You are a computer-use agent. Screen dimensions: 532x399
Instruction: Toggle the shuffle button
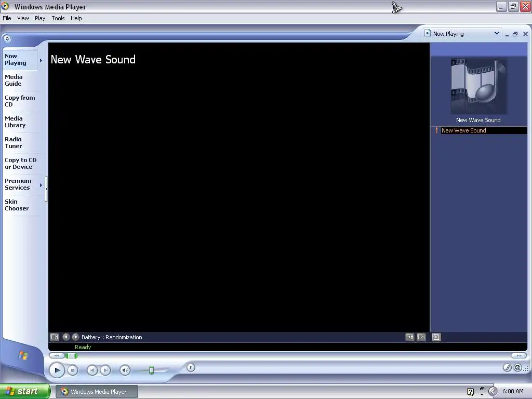pyautogui.click(x=191, y=367)
